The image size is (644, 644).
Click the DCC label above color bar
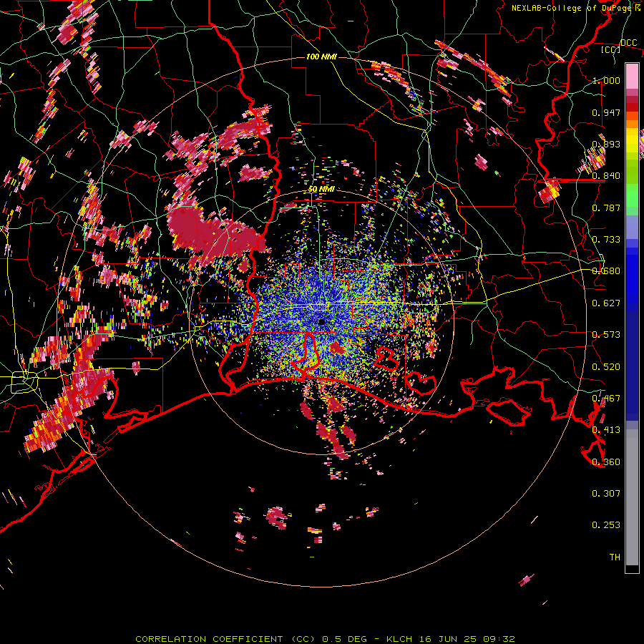628,42
